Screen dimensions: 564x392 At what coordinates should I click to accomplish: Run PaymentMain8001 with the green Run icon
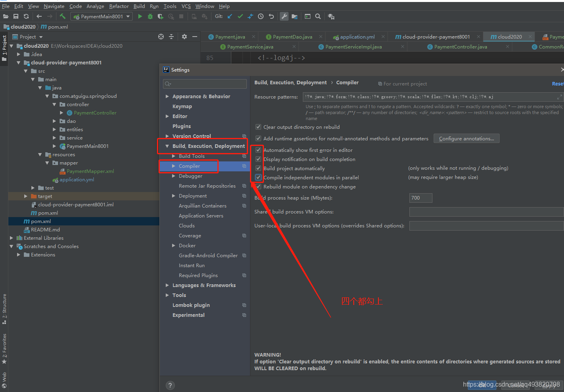pyautogui.click(x=140, y=16)
